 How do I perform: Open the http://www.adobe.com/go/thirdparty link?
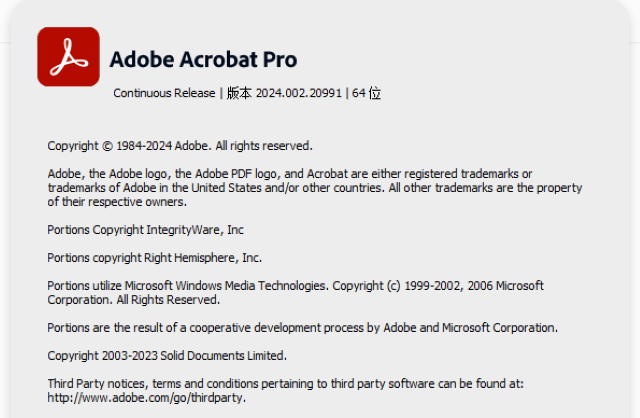point(147,398)
